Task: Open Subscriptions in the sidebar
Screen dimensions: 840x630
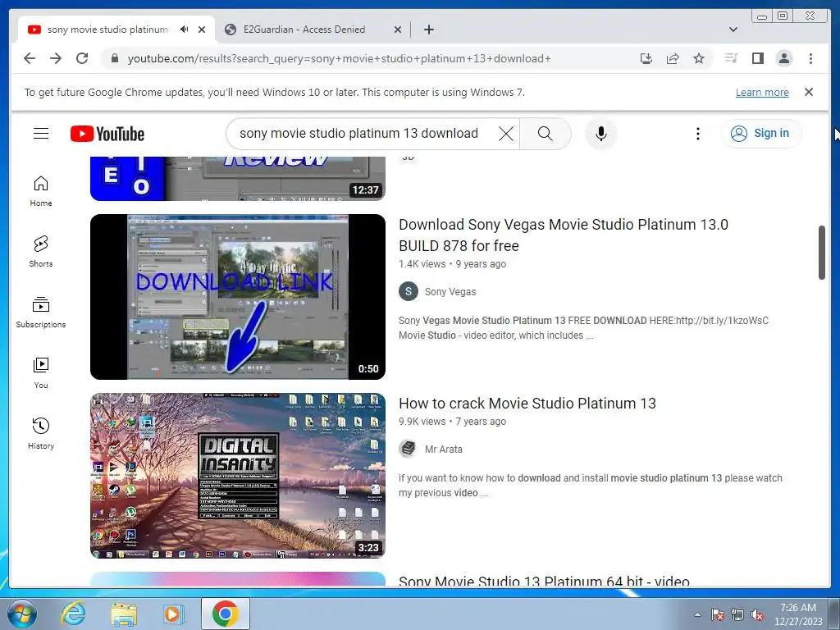Action: 41,313
